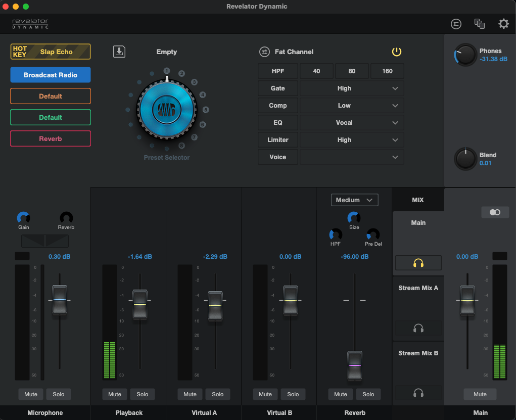The width and height of the screenshot is (516, 420).
Task: Click the Reverb Pre Del knob
Action: point(373,235)
